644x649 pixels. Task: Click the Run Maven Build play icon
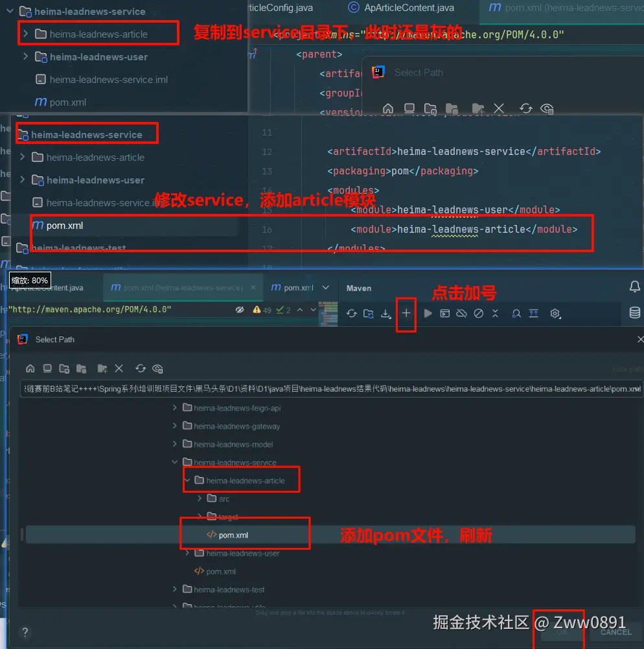tap(428, 313)
